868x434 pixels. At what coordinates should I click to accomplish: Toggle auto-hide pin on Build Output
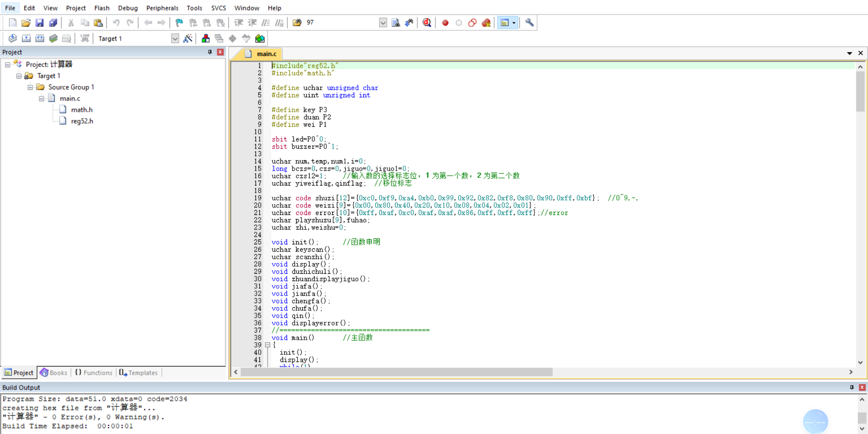click(x=852, y=387)
